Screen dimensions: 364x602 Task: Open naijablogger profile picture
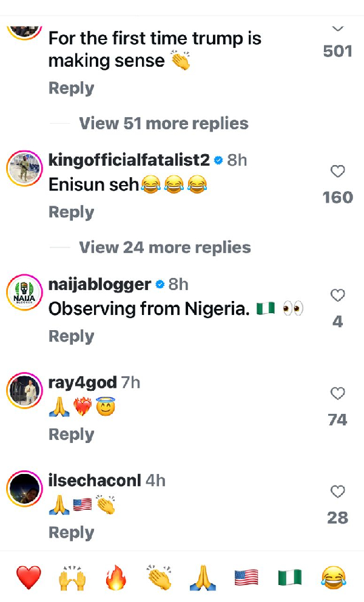click(x=24, y=293)
